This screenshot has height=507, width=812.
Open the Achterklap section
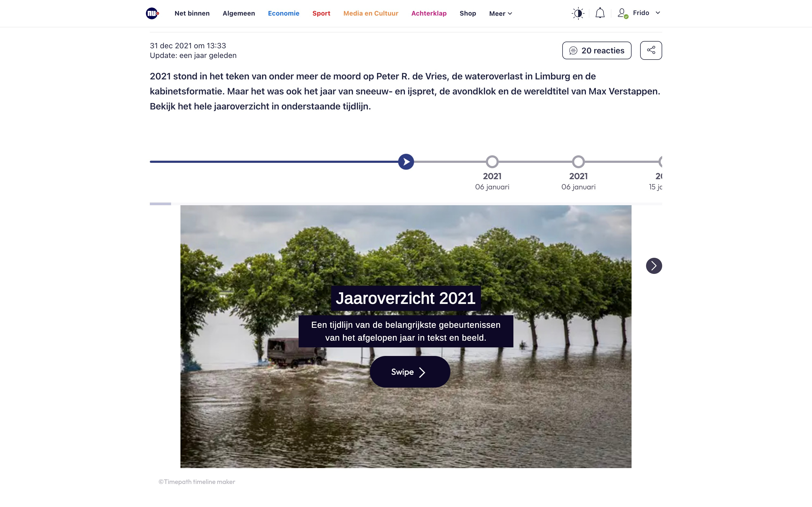pyautogui.click(x=429, y=13)
